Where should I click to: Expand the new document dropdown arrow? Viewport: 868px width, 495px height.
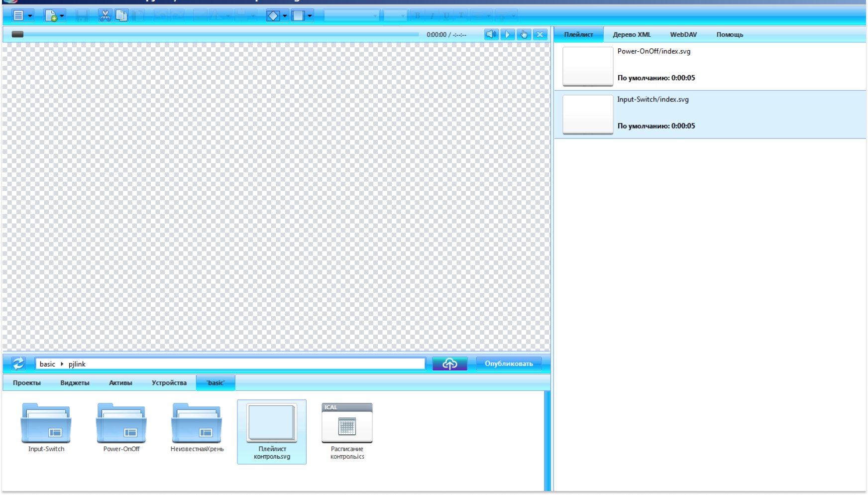tap(62, 16)
